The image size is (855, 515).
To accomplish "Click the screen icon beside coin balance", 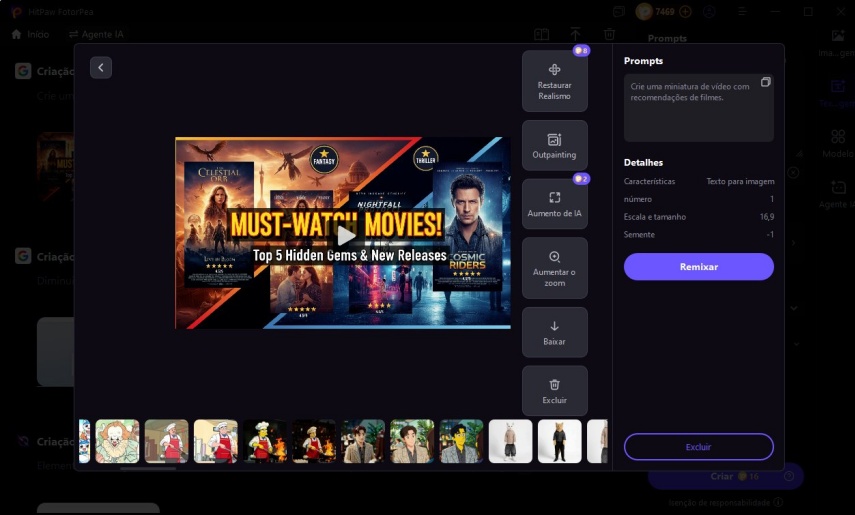I will 618,11.
